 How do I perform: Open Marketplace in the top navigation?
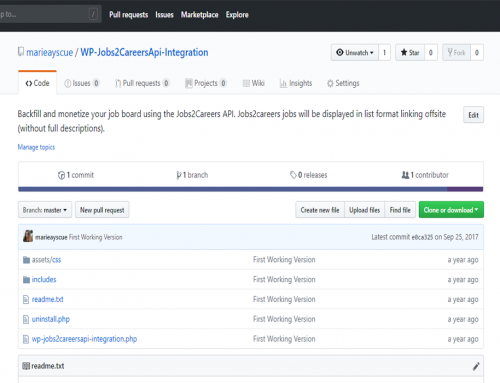coord(200,15)
